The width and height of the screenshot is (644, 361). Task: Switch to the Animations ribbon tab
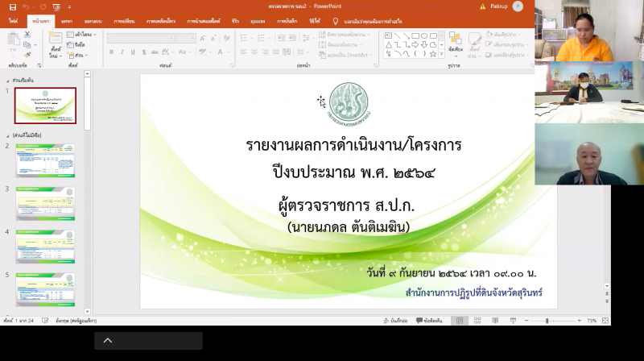tap(160, 21)
